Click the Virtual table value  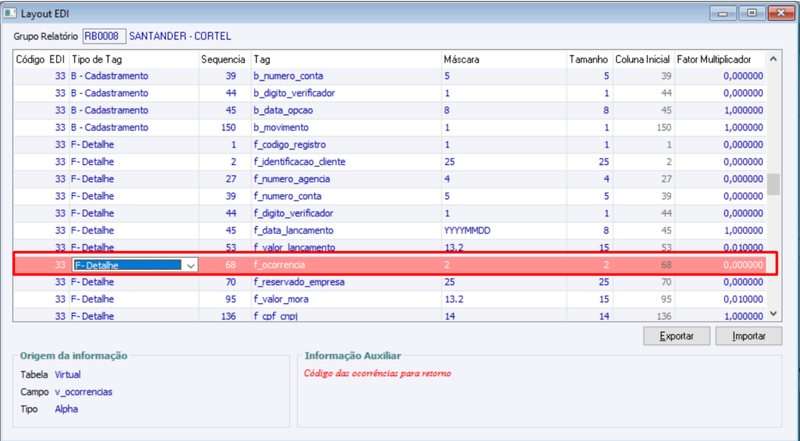click(68, 375)
